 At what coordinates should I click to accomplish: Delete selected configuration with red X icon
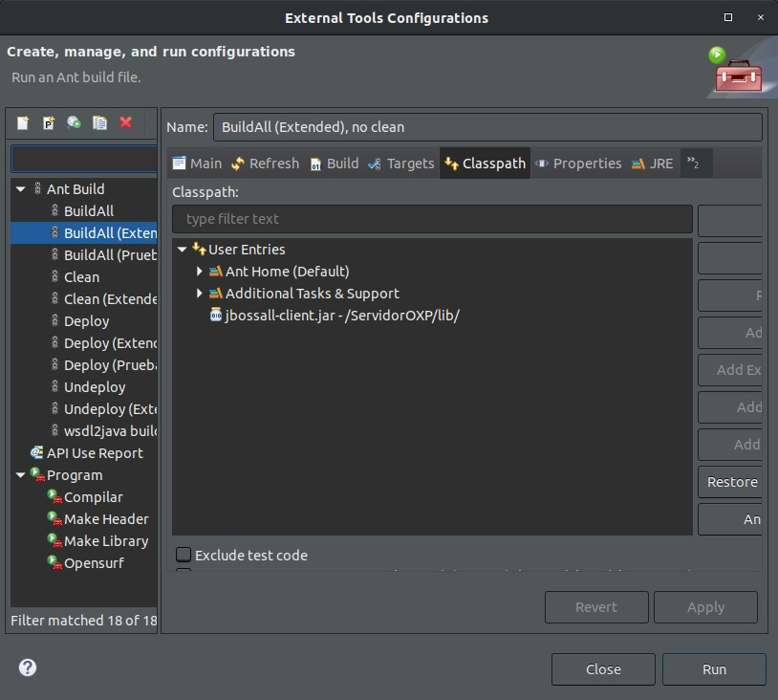[125, 122]
